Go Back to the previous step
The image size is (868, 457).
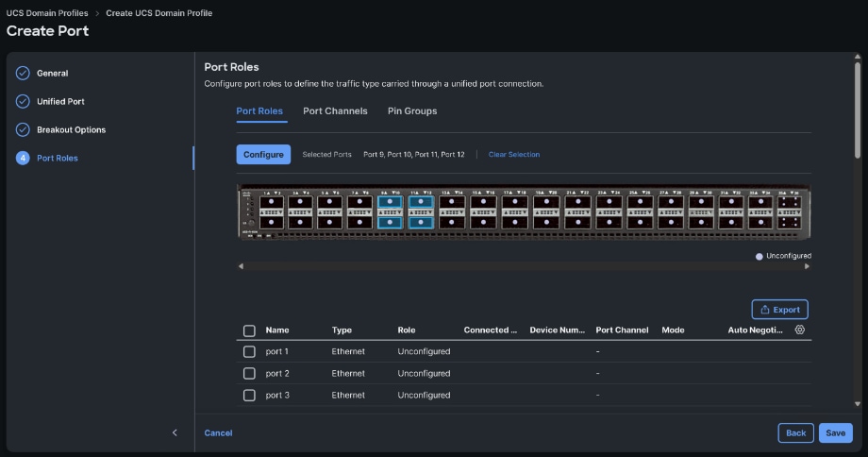click(795, 433)
